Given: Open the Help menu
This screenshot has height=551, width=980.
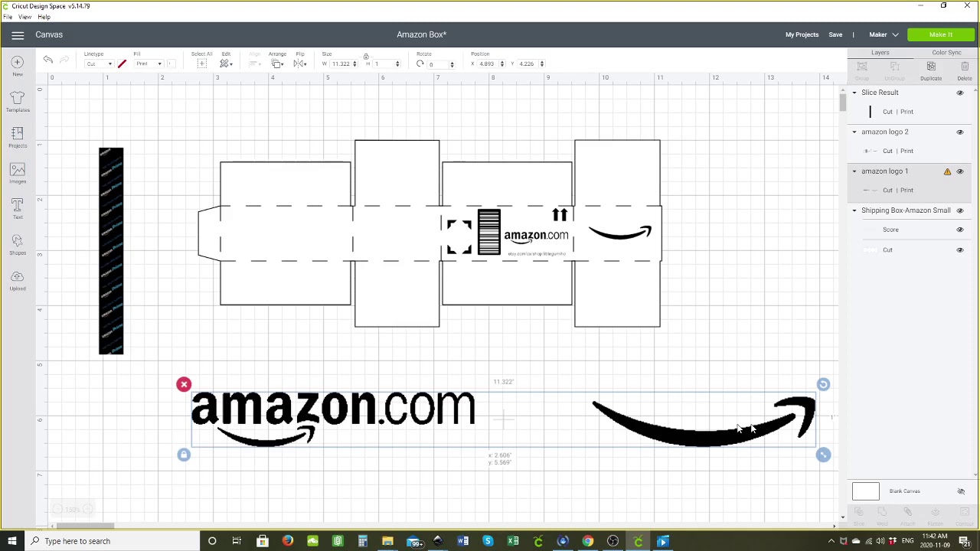Looking at the screenshot, I should pos(44,17).
